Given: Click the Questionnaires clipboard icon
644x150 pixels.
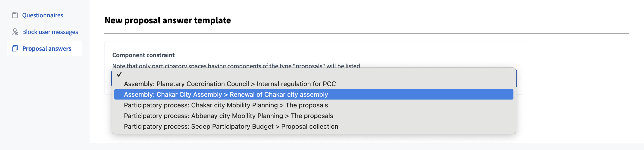Looking at the screenshot, I should tap(15, 15).
